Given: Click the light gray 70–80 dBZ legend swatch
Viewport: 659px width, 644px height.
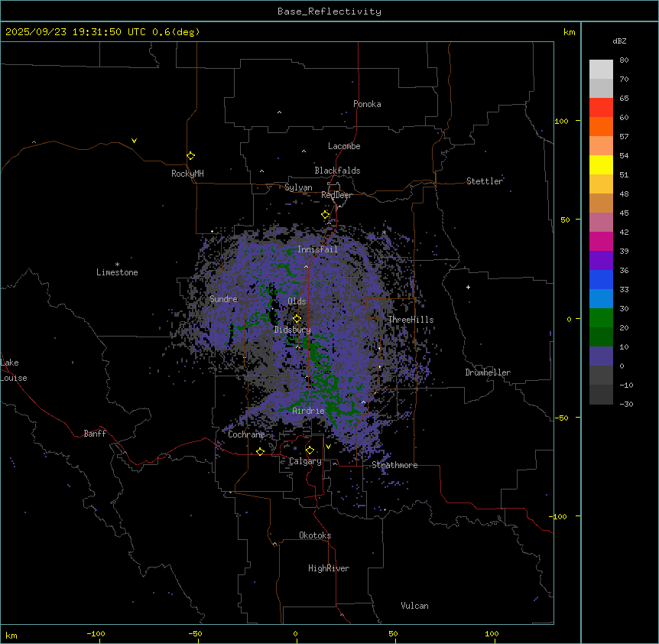Looking at the screenshot, I should (x=601, y=69).
